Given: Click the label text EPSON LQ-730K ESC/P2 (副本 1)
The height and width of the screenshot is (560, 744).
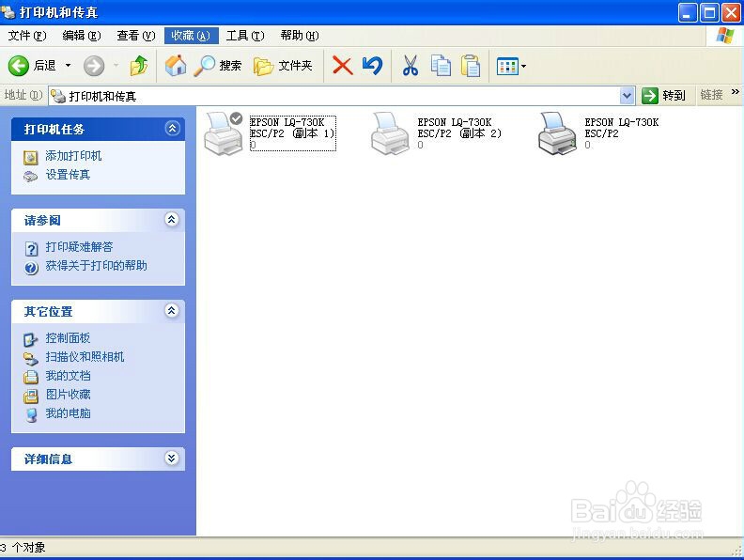Looking at the screenshot, I should point(293,128).
